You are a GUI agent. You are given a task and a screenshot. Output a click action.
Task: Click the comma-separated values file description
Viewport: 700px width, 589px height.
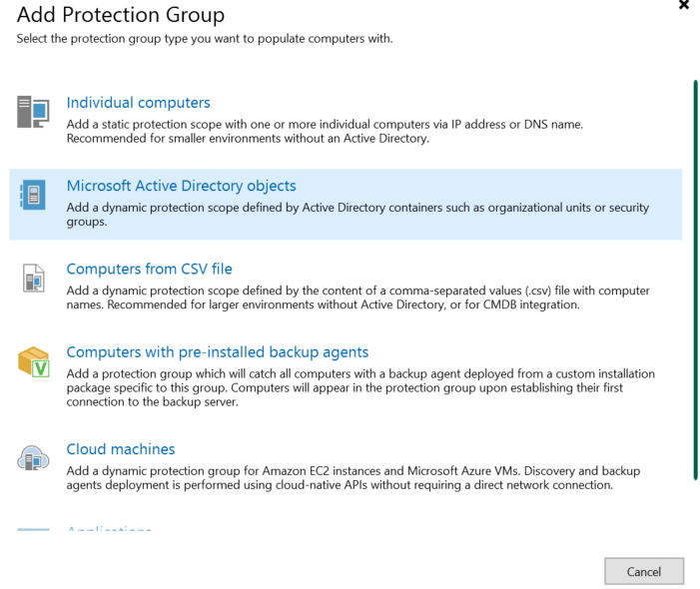pyautogui.click(x=358, y=297)
